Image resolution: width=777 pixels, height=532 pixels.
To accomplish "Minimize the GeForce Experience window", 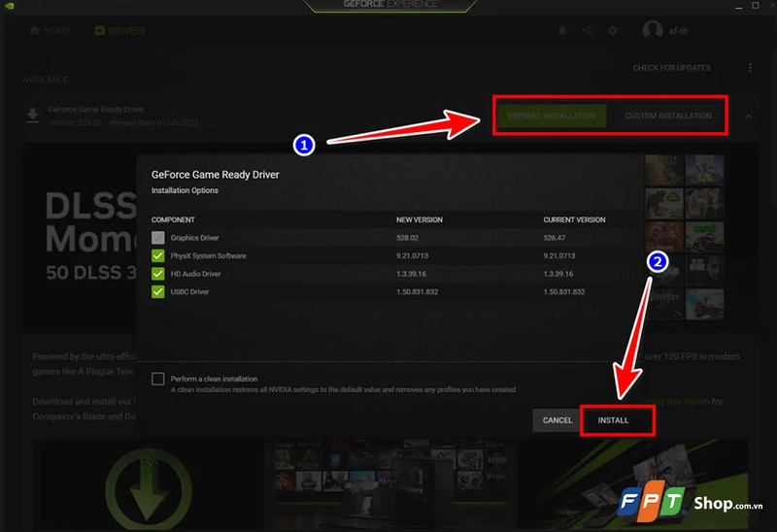I will click(x=738, y=7).
